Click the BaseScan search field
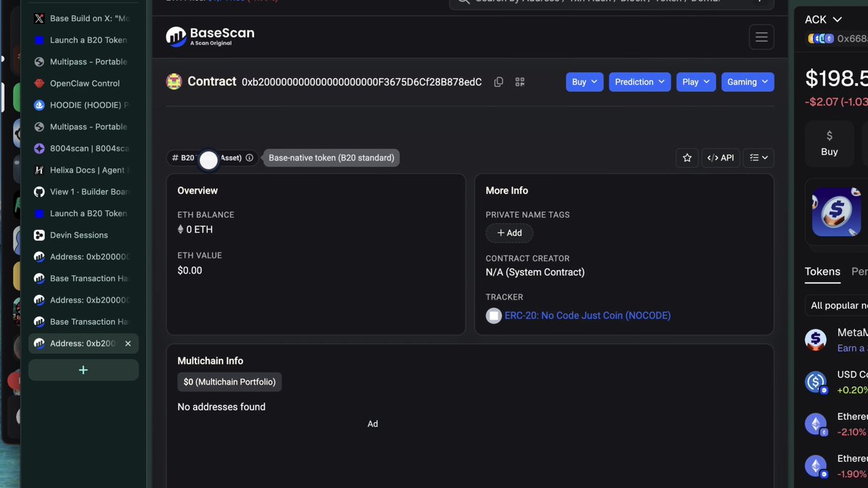 click(612, 4)
